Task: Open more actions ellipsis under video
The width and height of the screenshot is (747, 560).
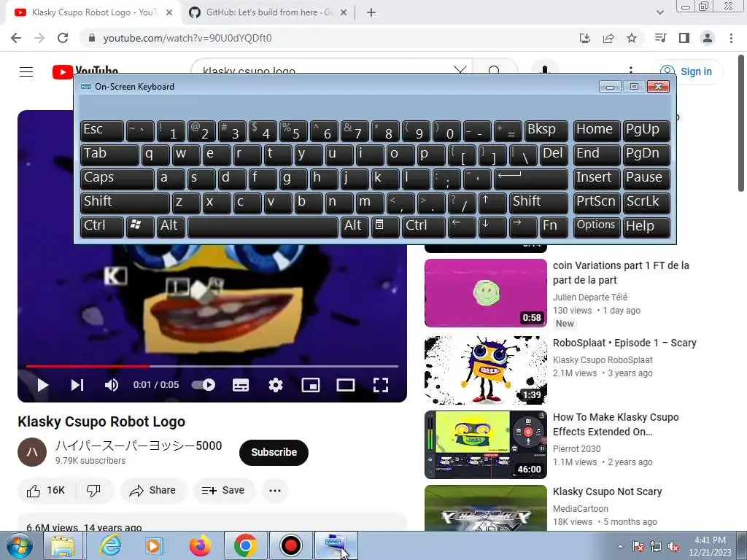Action: (x=275, y=491)
